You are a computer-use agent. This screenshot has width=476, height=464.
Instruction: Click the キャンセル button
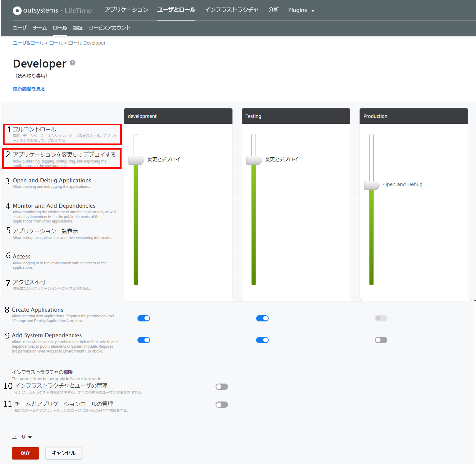[64, 453]
